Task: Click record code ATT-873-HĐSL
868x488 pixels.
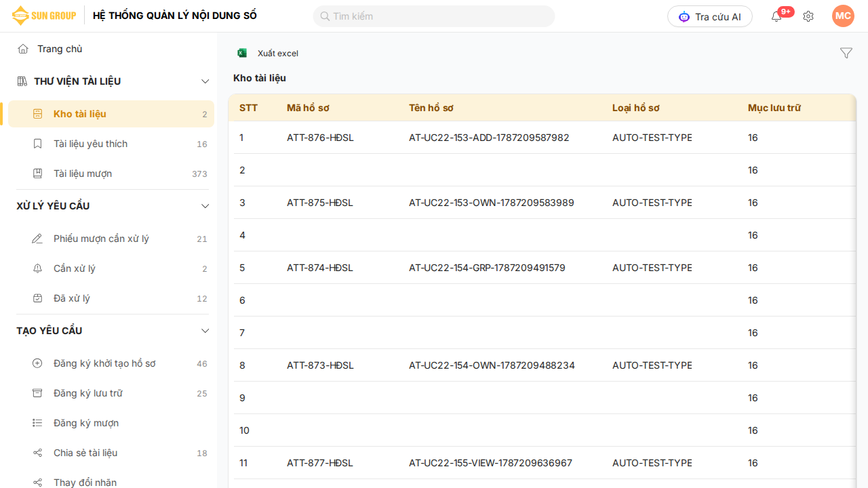Action: tap(320, 365)
